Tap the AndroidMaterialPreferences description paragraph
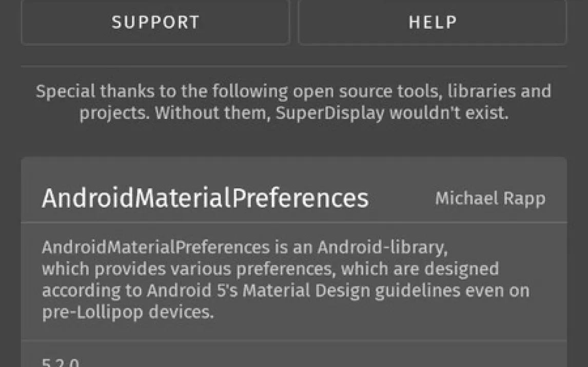This screenshot has width=588, height=367. coord(285,280)
